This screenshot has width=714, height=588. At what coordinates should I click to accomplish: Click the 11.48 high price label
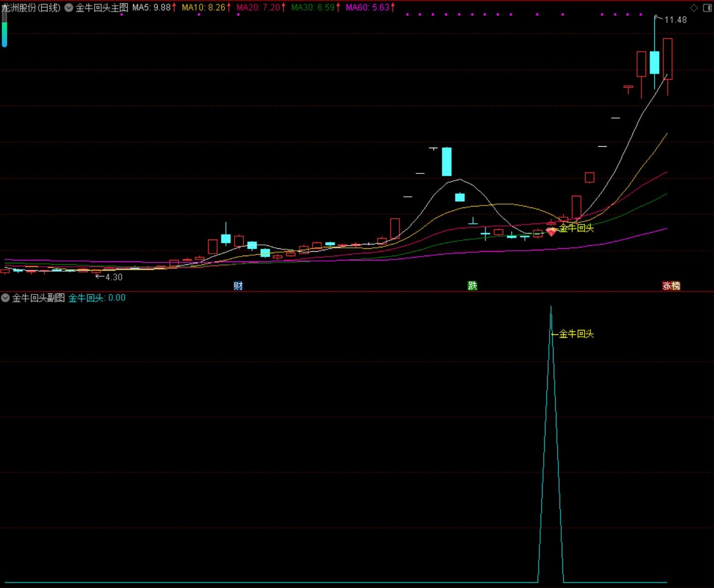tap(676, 20)
